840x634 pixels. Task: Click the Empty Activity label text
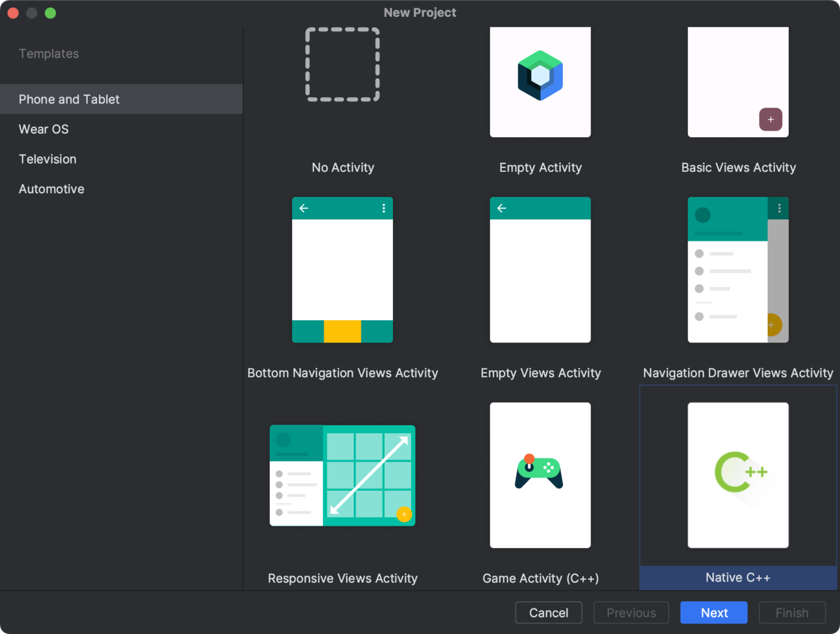click(540, 167)
